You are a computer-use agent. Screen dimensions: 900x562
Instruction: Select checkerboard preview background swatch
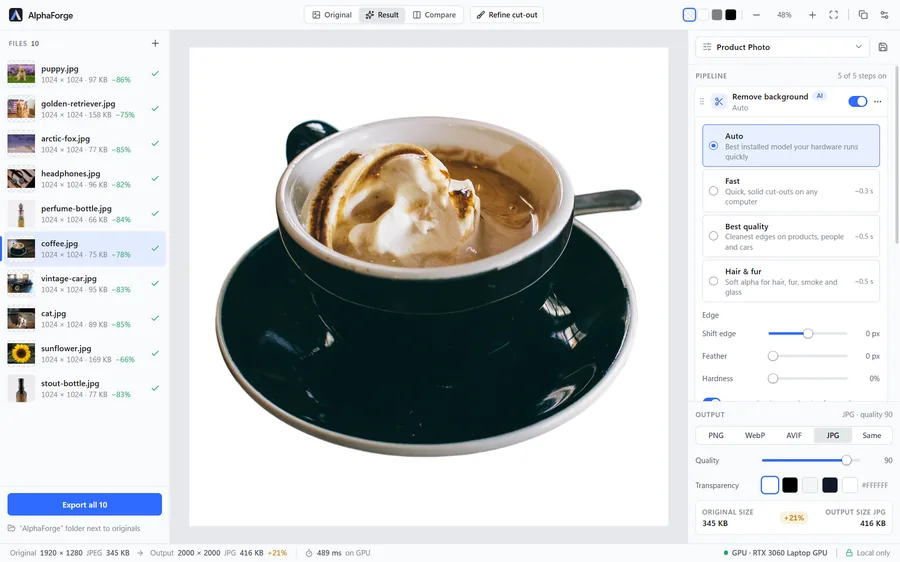(x=689, y=15)
